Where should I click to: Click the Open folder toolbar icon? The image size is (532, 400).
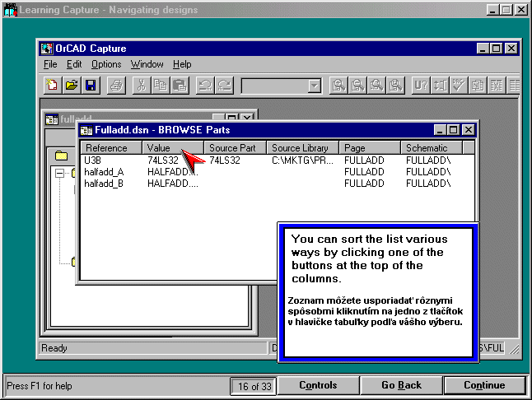pos(72,85)
